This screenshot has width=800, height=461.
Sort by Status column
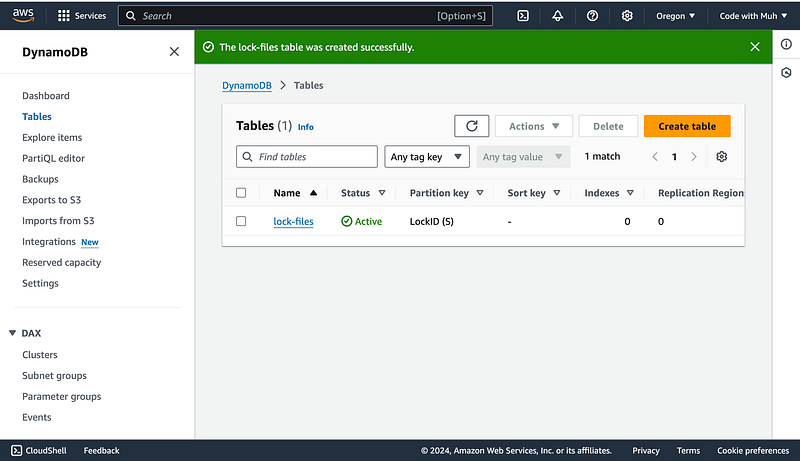tap(382, 193)
